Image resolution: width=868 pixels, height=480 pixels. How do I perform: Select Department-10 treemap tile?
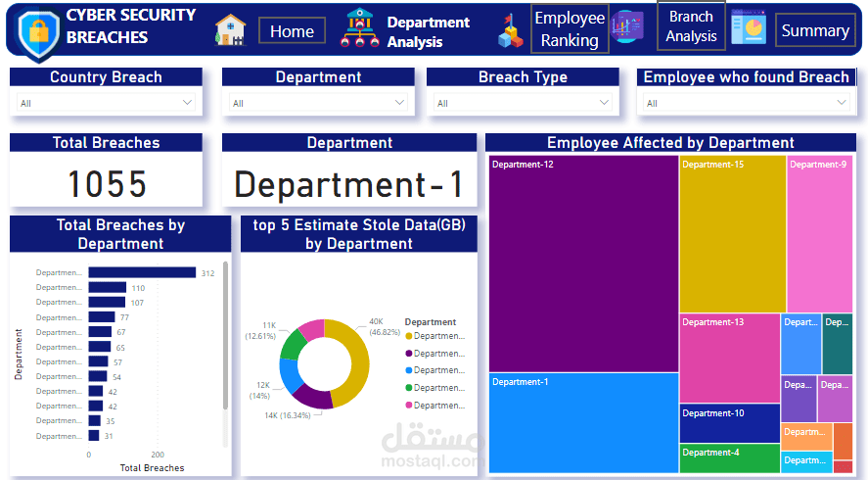(x=730, y=423)
